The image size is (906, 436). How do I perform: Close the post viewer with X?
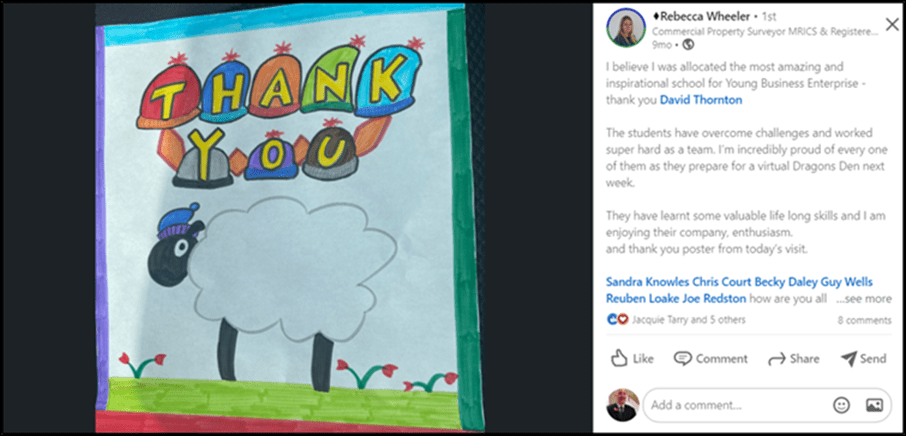coord(892,24)
